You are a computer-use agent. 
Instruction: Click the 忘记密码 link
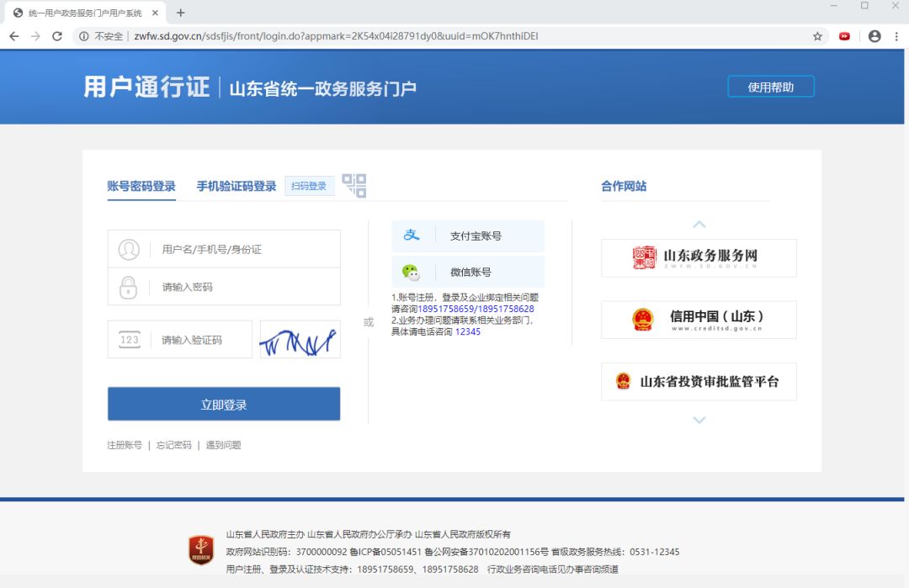coord(174,445)
